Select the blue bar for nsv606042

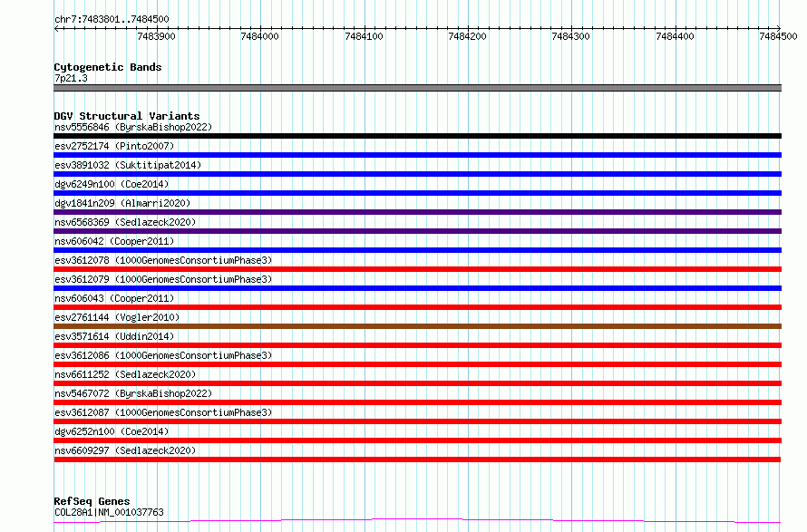tap(417, 250)
